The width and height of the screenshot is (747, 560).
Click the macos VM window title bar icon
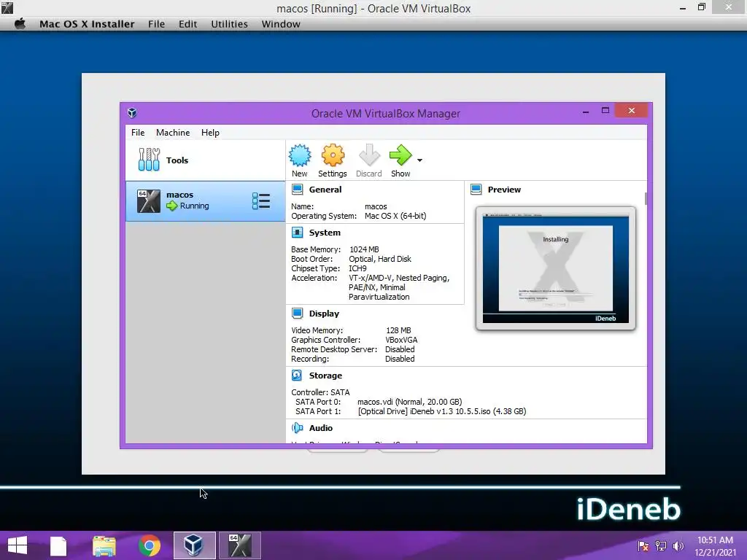tap(7, 7)
